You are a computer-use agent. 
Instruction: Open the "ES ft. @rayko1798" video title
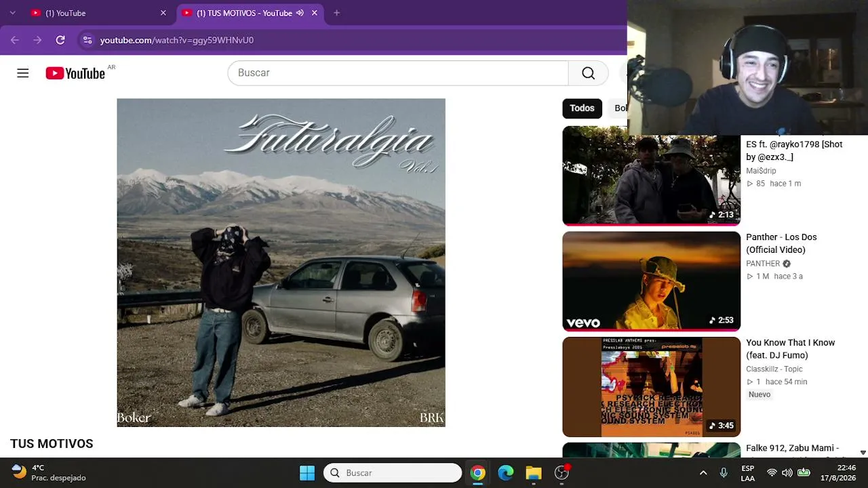point(794,150)
